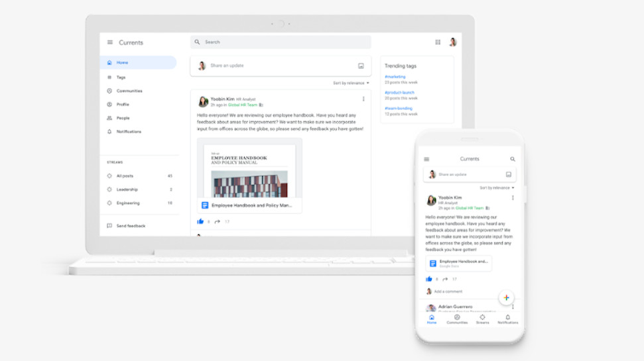This screenshot has height=361, width=644.
Task: Open three-dot options on Yoobin Kim's laptop post
Action: click(x=363, y=99)
